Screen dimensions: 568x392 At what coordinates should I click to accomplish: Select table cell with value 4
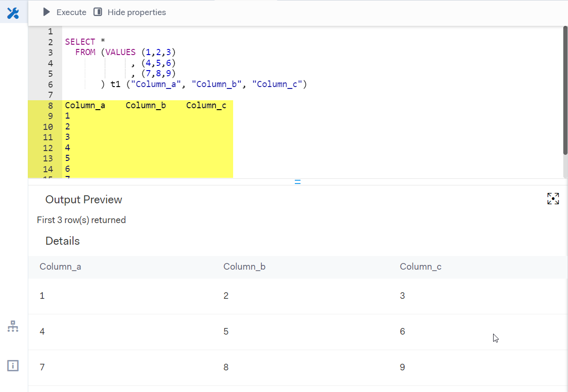click(42, 332)
